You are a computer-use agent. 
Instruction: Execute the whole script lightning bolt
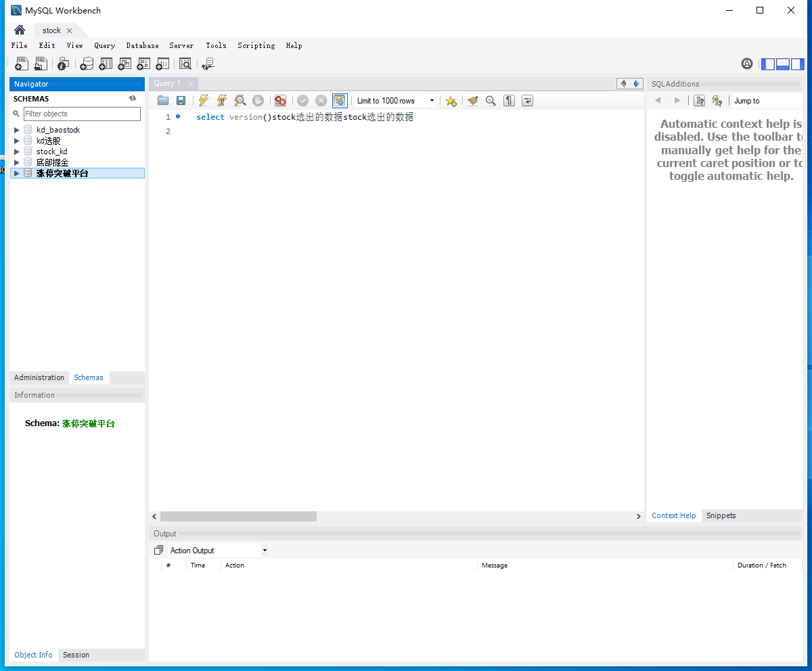tap(203, 101)
